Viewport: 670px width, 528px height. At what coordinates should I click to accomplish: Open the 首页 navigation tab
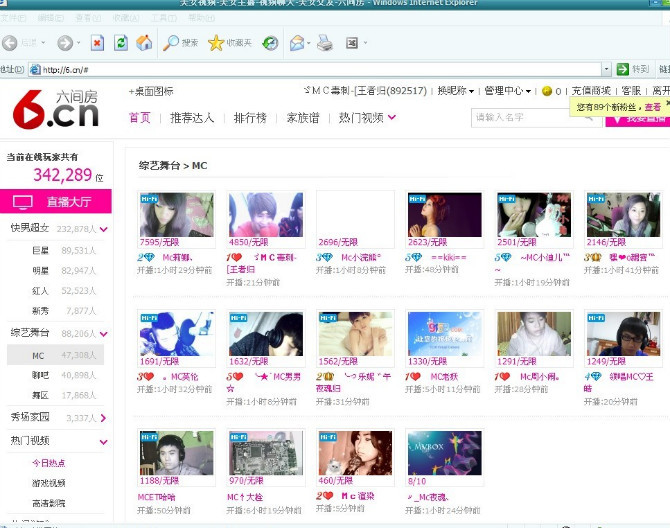pos(140,117)
